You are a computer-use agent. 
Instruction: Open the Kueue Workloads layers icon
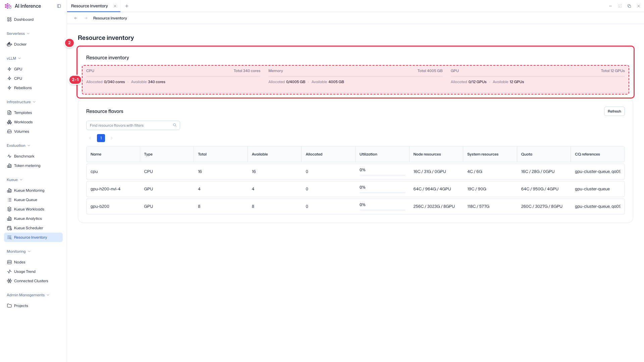coord(9,209)
